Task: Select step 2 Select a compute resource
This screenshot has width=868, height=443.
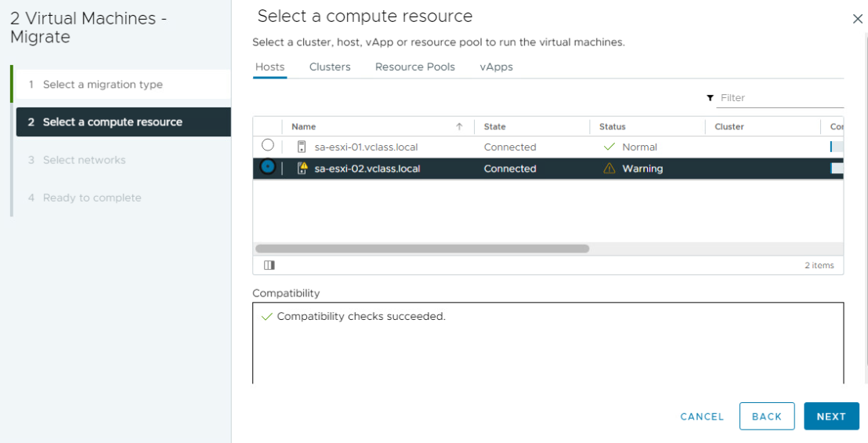Action: [x=124, y=122]
